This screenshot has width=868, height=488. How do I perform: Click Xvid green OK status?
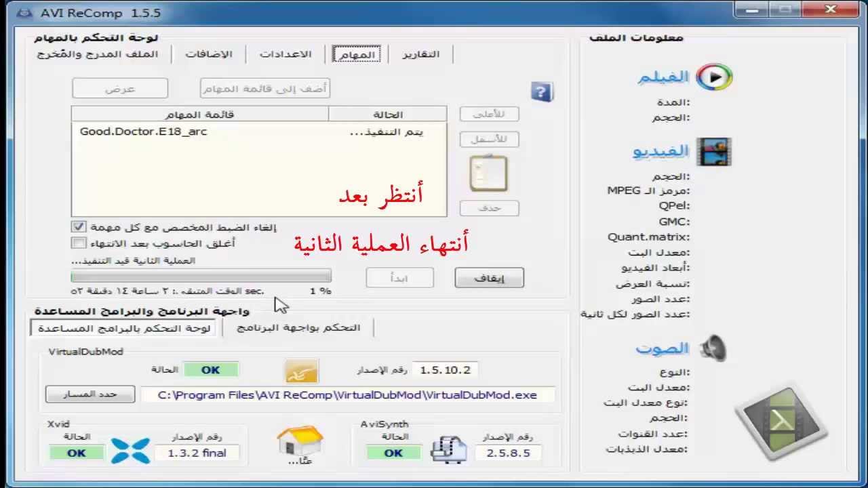(x=77, y=453)
